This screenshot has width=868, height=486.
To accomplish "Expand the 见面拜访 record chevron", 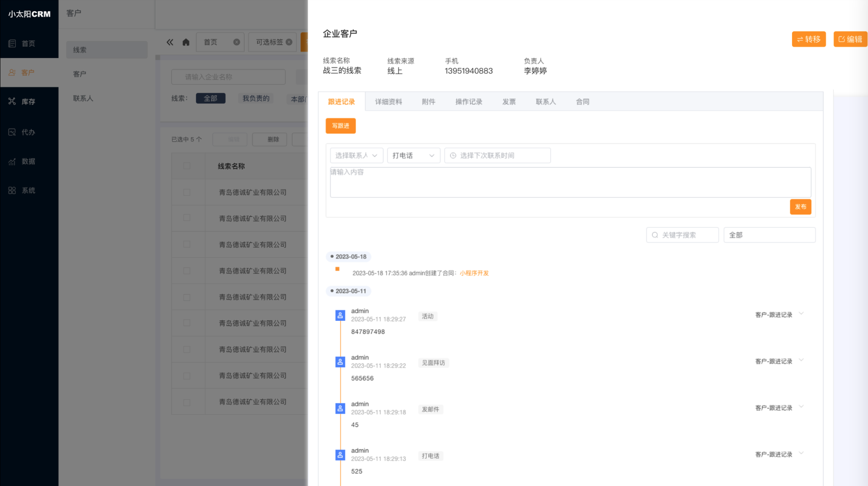I will [x=801, y=360].
